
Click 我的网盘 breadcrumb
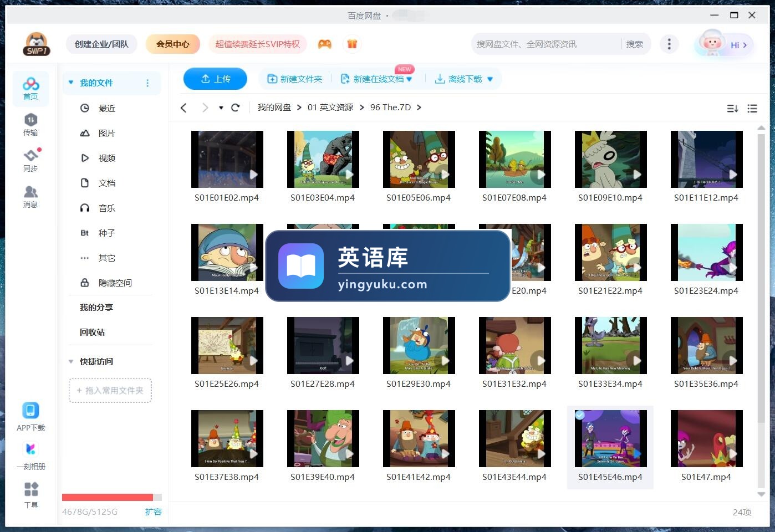(274, 108)
